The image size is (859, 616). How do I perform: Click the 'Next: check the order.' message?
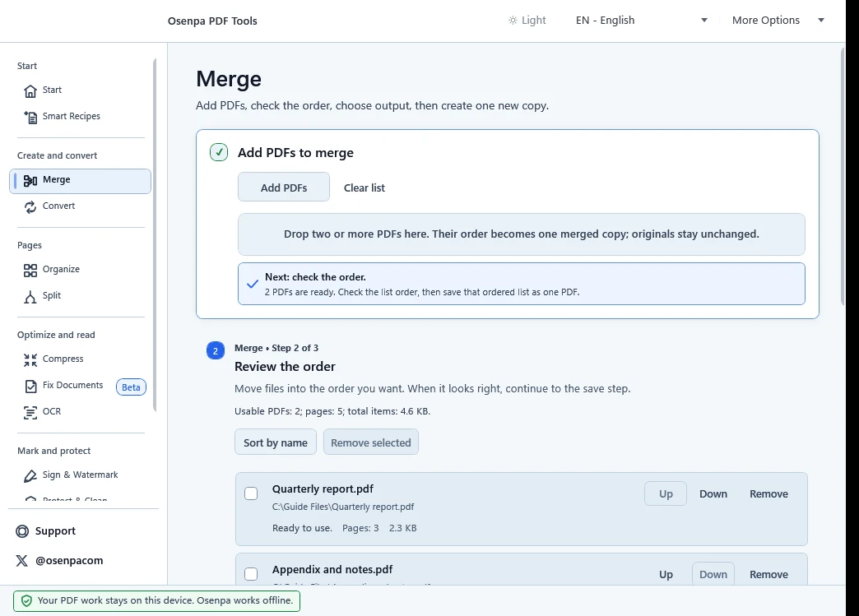[x=316, y=277]
